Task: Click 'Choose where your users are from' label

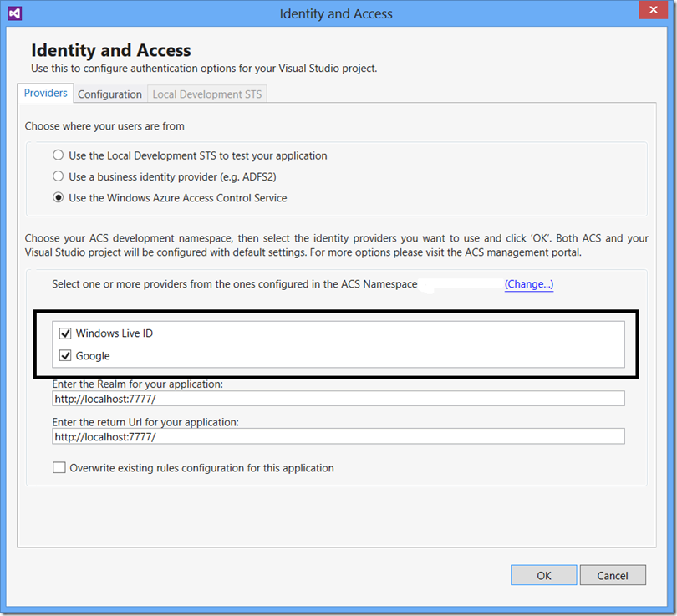Action: pyautogui.click(x=104, y=126)
